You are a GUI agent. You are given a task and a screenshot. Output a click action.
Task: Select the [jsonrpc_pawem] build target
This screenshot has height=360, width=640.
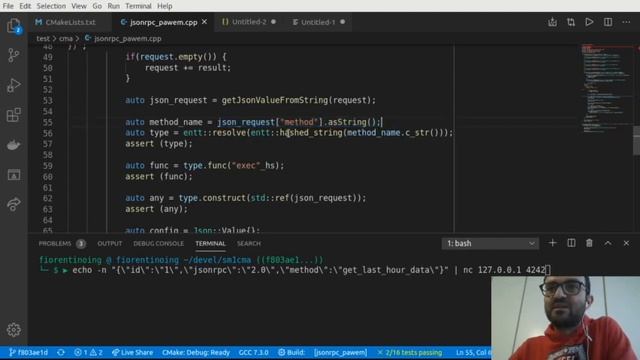click(x=340, y=352)
